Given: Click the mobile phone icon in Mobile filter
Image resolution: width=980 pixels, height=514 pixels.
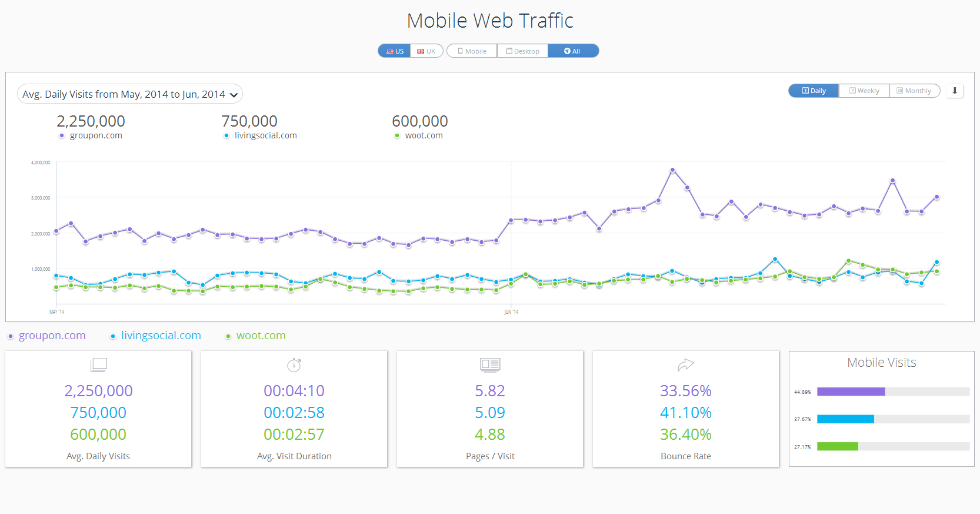Looking at the screenshot, I should (x=461, y=51).
